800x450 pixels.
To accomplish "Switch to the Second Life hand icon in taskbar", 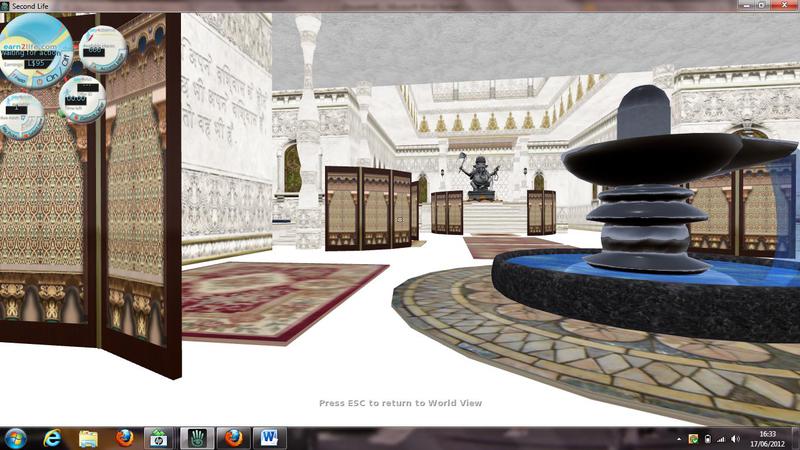I will point(197,438).
